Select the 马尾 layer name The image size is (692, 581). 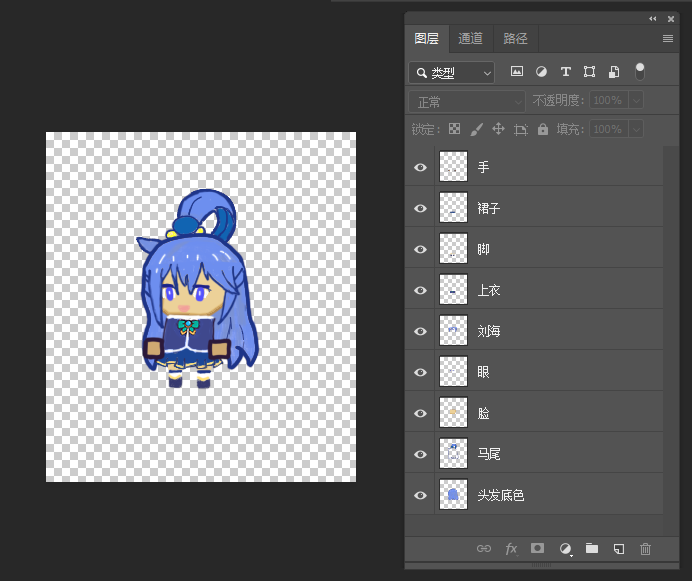point(489,454)
